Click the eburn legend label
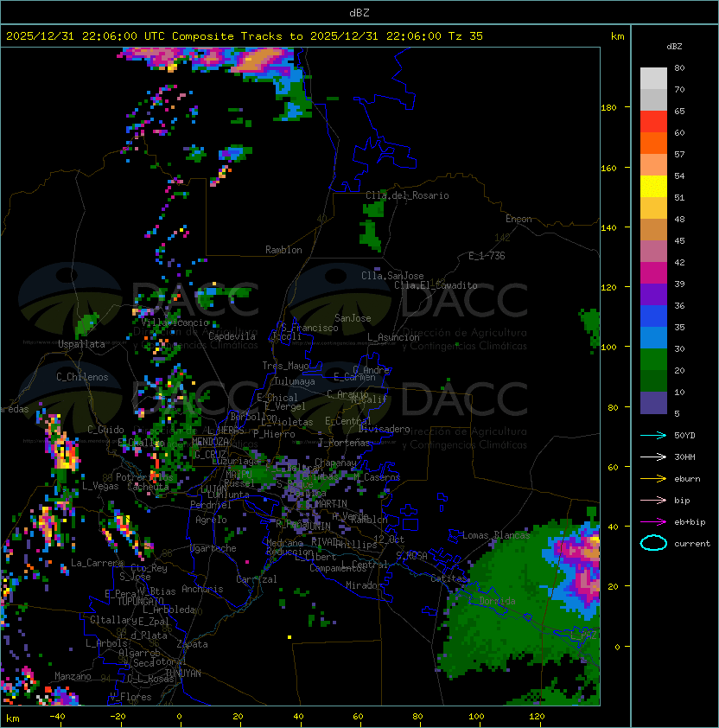This screenshot has width=719, height=728. pyautogui.click(x=687, y=479)
